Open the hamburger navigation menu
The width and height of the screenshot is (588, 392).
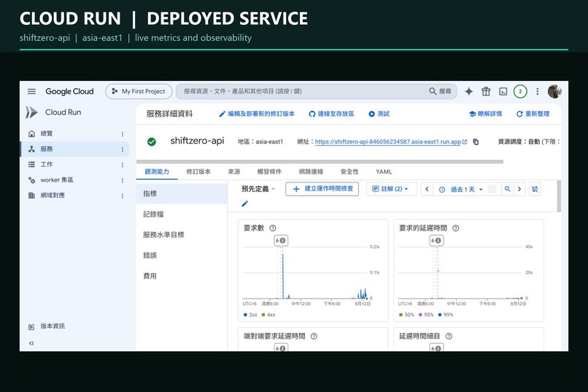point(31,91)
